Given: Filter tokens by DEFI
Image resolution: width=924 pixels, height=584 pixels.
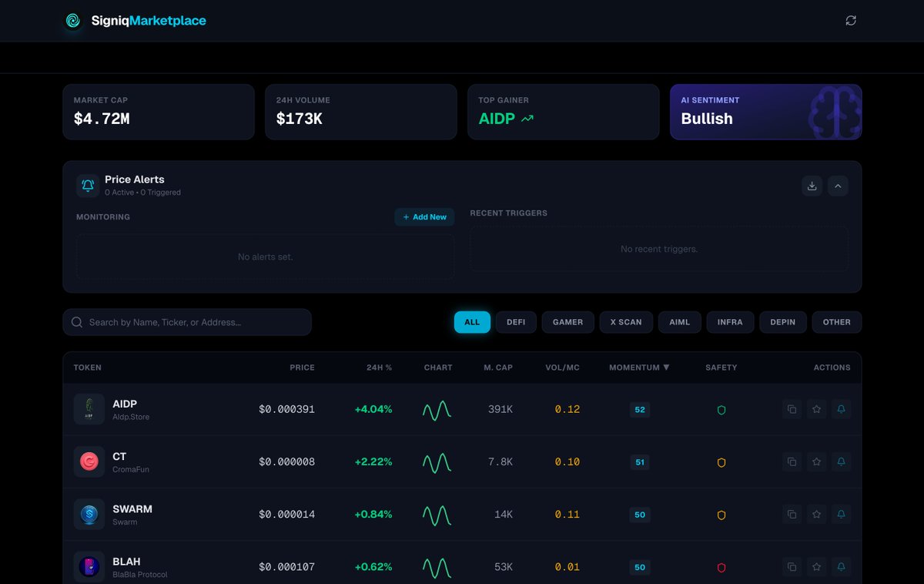Looking at the screenshot, I should [x=516, y=322].
